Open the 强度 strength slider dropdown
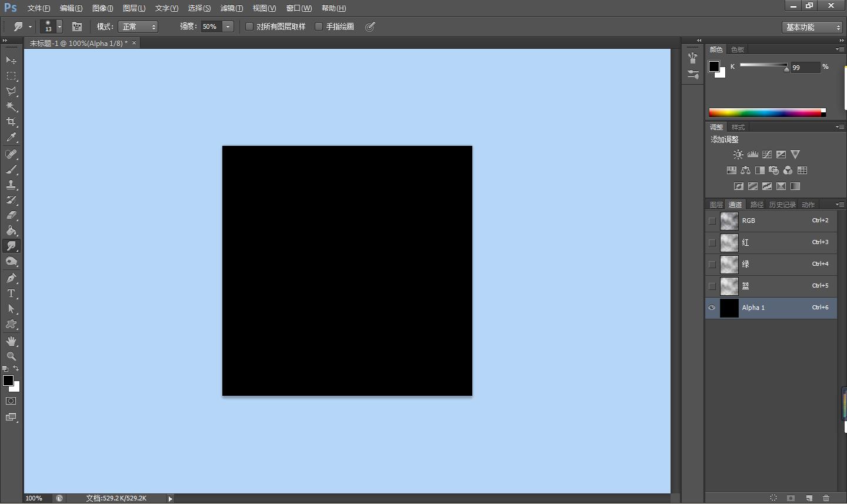Screen dimensions: 847x504 coord(228,26)
